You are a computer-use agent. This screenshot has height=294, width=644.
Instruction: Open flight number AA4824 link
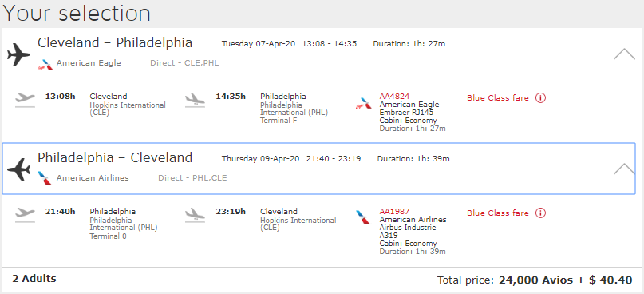[394, 96]
